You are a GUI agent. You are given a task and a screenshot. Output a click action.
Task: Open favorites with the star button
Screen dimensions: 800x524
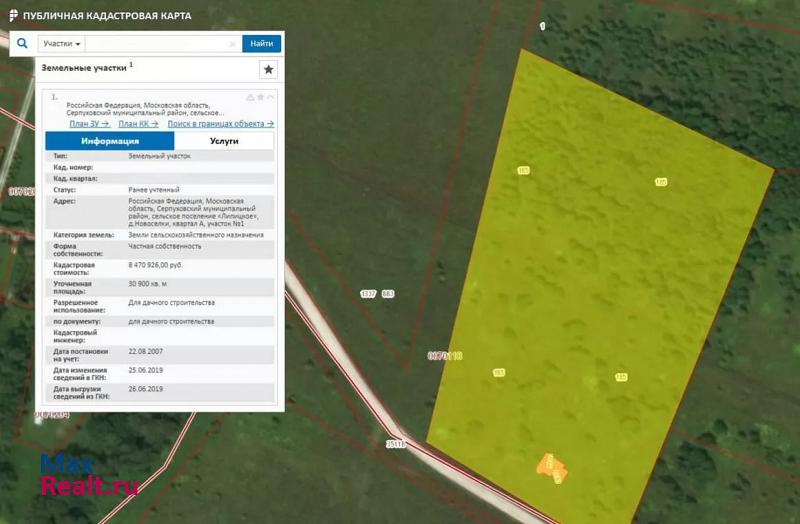(x=268, y=69)
